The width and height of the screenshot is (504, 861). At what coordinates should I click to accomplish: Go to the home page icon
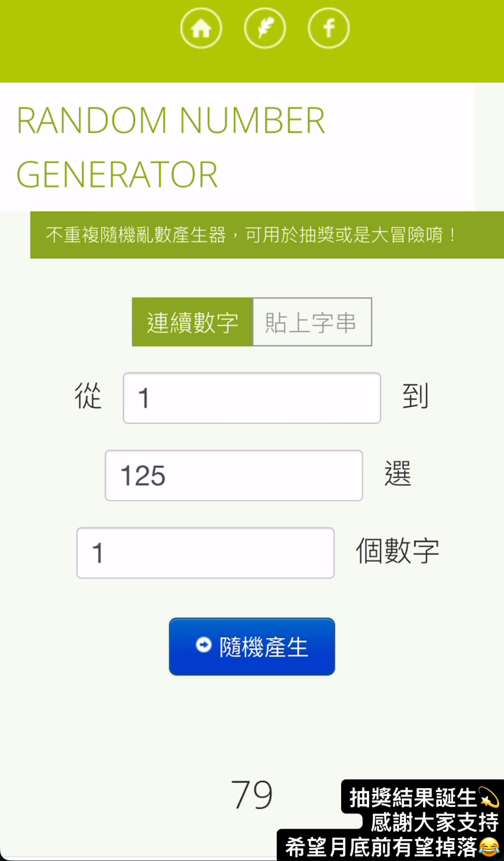[201, 28]
